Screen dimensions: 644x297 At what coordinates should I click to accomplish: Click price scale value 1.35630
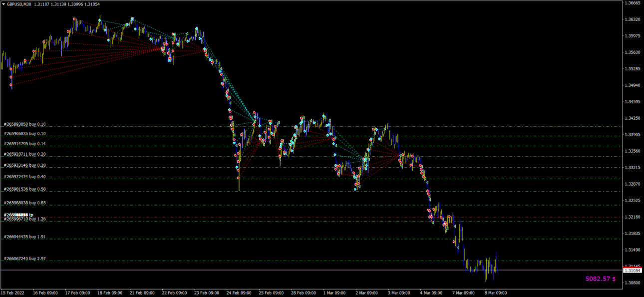632,52
